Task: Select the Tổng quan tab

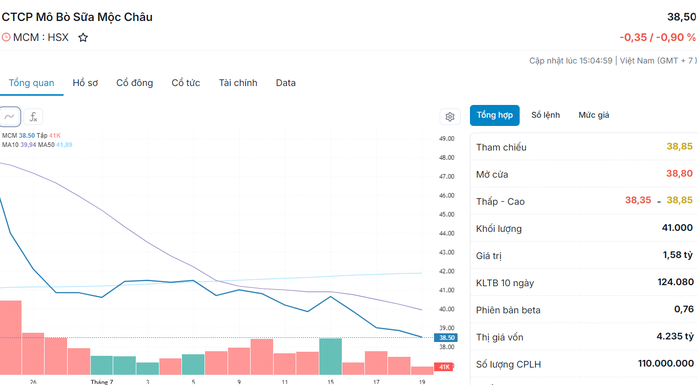Action: 31,83
